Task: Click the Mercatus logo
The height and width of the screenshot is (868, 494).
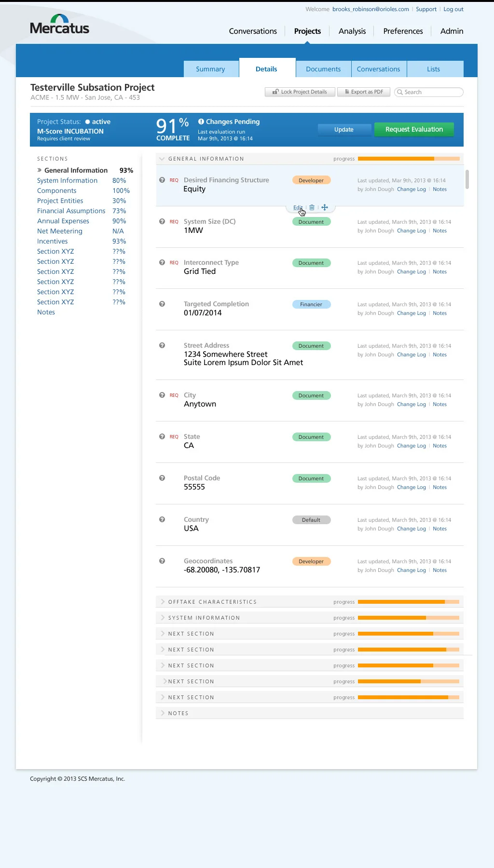Action: tap(59, 24)
